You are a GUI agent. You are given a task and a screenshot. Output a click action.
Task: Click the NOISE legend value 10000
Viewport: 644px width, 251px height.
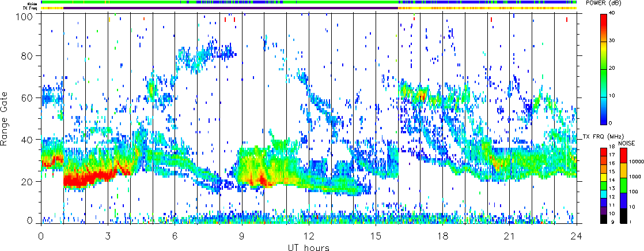point(636,162)
